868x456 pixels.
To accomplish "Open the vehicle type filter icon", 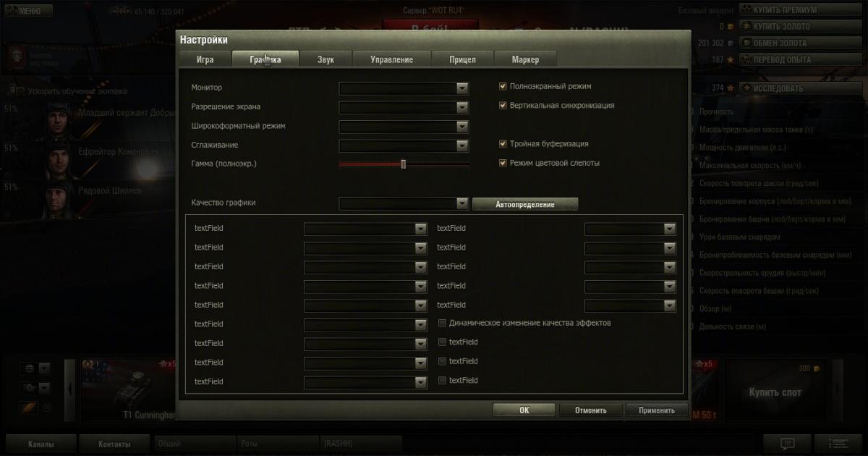I will click(30, 388).
